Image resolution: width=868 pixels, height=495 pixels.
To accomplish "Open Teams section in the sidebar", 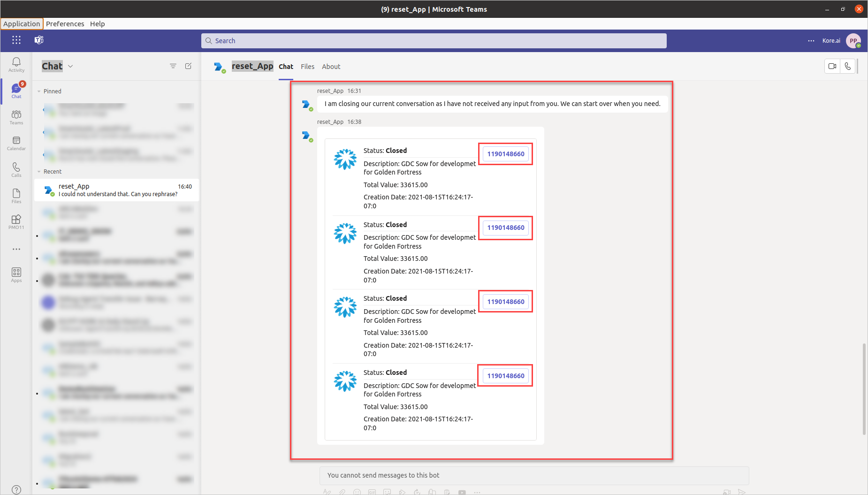I will click(x=16, y=117).
